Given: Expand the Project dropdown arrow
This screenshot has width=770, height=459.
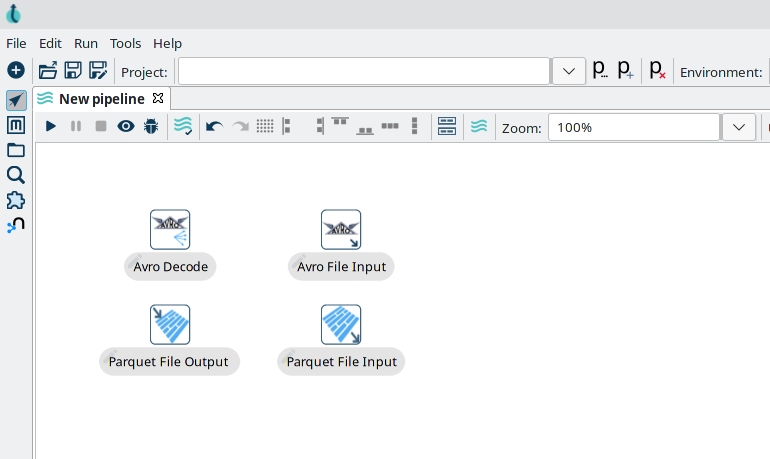Looking at the screenshot, I should (568, 72).
